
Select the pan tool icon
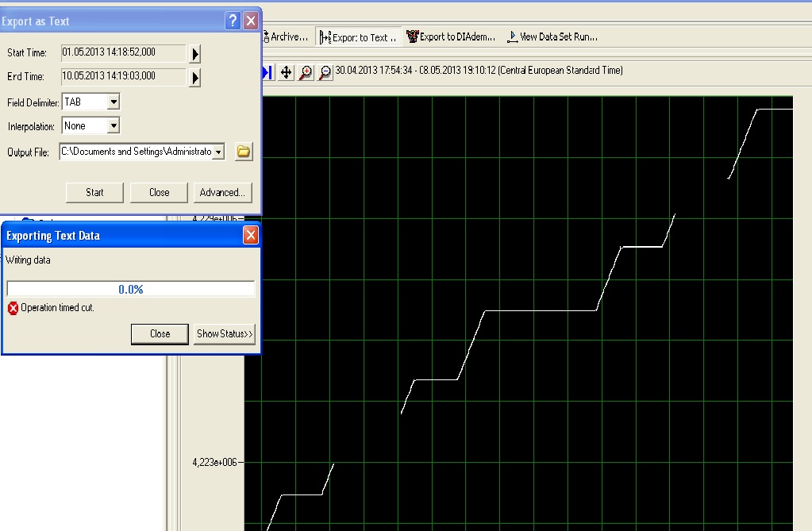click(x=286, y=72)
